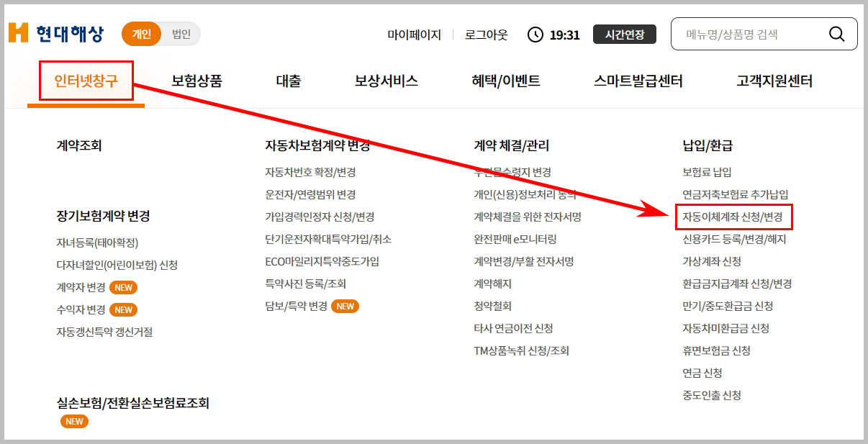Click 로그아웃

point(486,35)
